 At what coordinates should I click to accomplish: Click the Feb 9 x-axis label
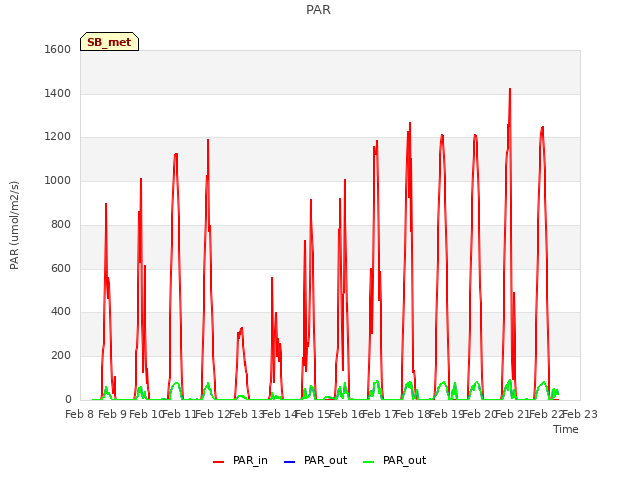tap(113, 414)
